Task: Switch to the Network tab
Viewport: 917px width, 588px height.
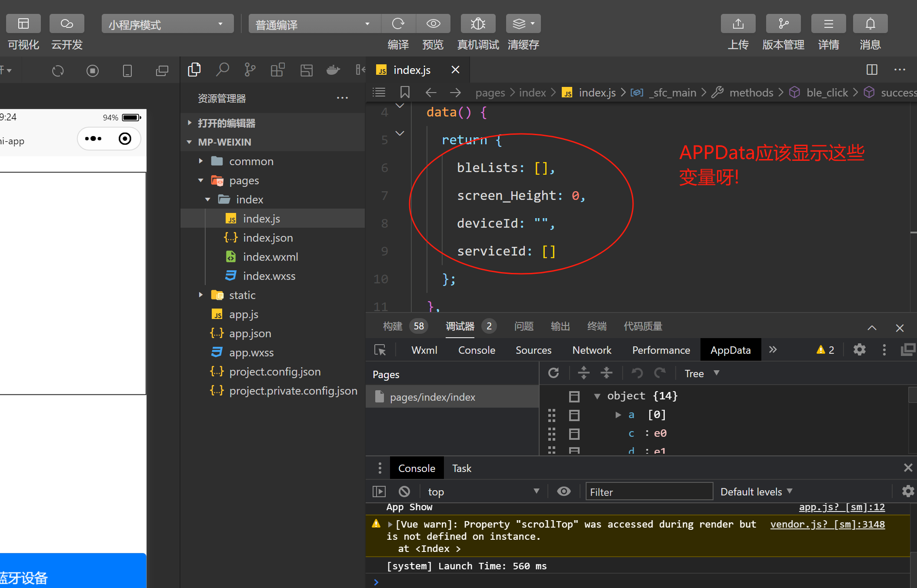Action: pos(591,350)
